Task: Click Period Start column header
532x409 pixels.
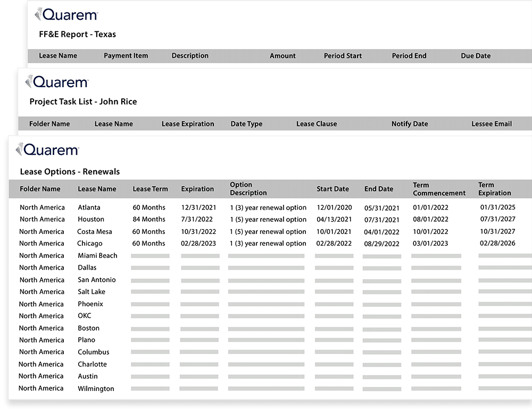Action: 343,56
